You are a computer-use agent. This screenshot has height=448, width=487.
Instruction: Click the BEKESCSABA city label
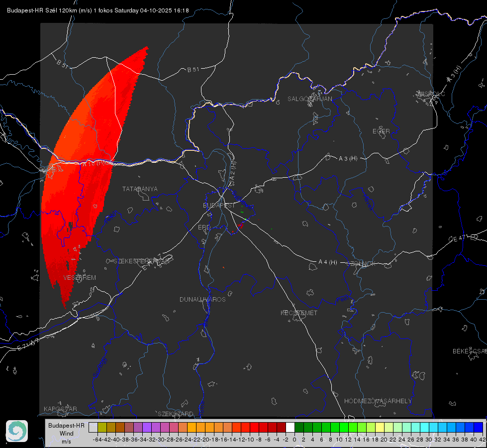click(x=470, y=351)
